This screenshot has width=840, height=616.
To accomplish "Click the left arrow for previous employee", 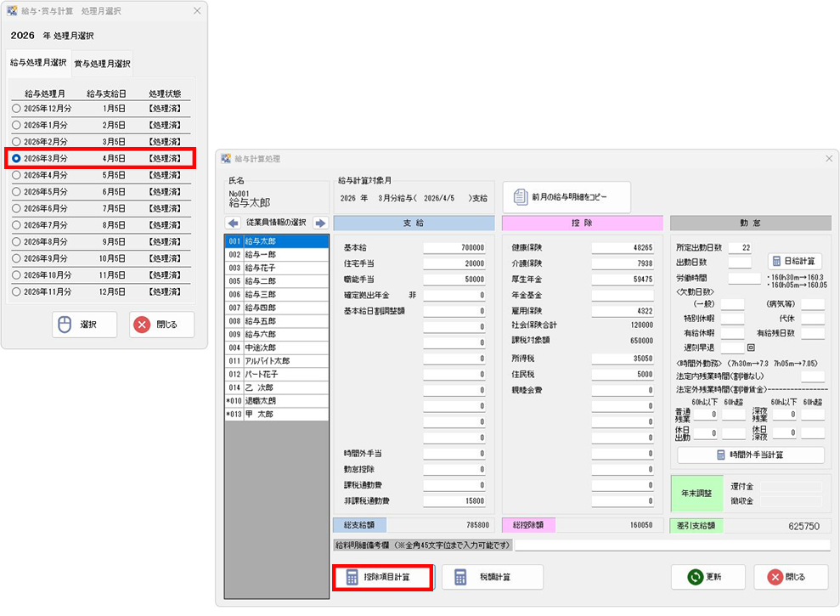I will [233, 223].
